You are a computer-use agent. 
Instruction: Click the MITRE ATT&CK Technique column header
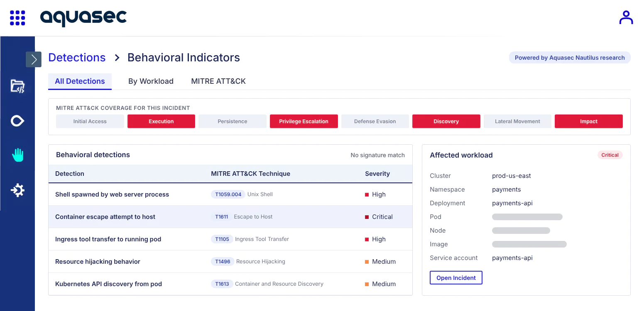[x=250, y=174]
